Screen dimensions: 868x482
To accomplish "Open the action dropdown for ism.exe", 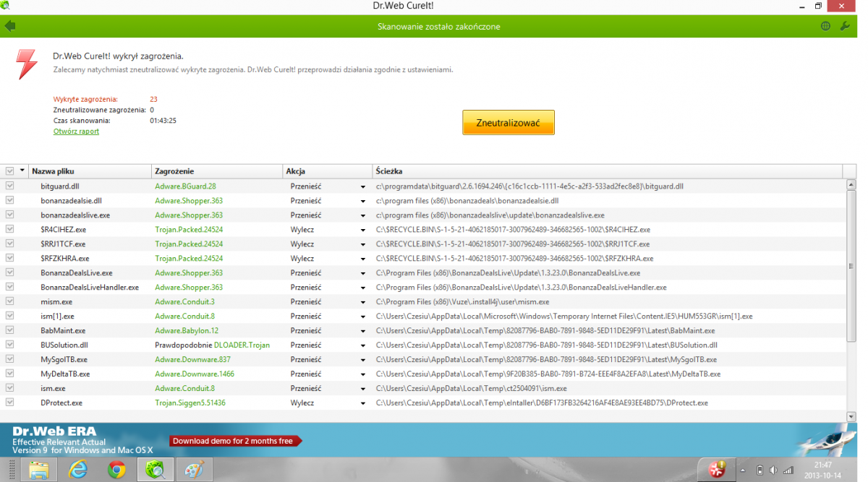I will pos(363,389).
